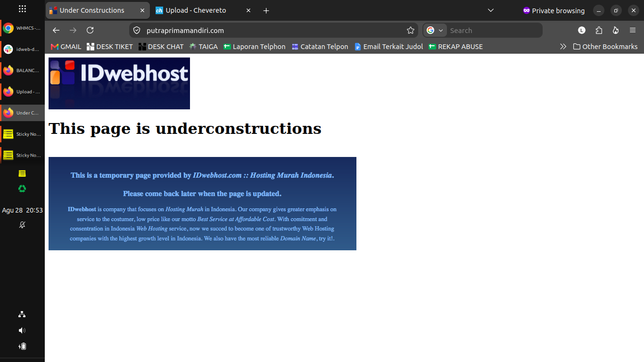The height and width of the screenshot is (362, 644).
Task: Open the Upload Firefox window from dock
Action: pos(22,91)
